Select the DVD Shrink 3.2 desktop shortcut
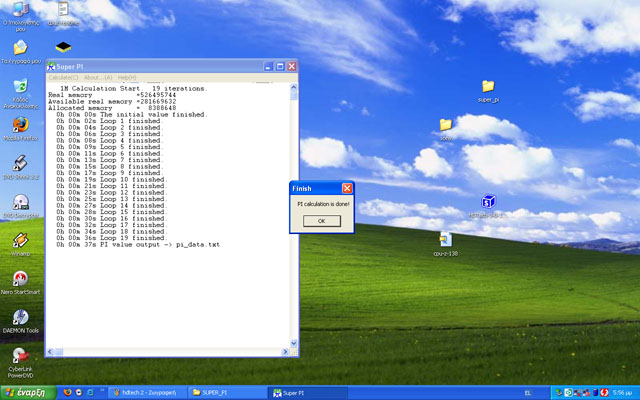 coord(20,167)
